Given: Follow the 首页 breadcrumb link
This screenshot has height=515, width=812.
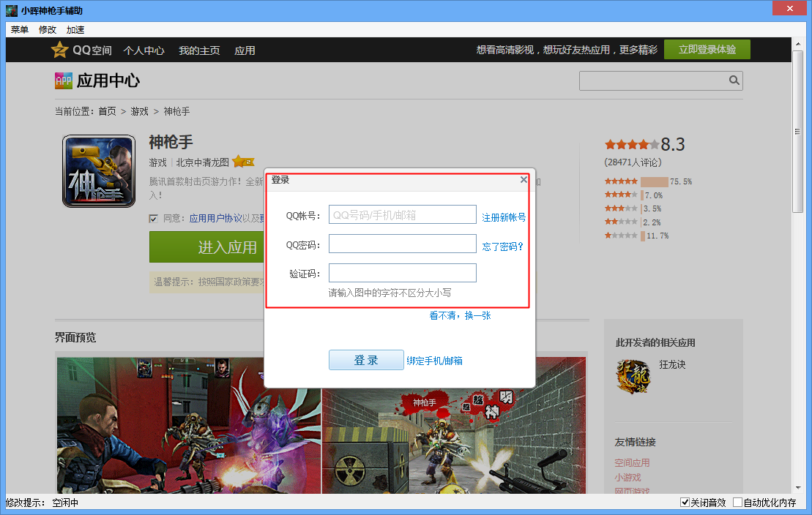Looking at the screenshot, I should click(107, 111).
